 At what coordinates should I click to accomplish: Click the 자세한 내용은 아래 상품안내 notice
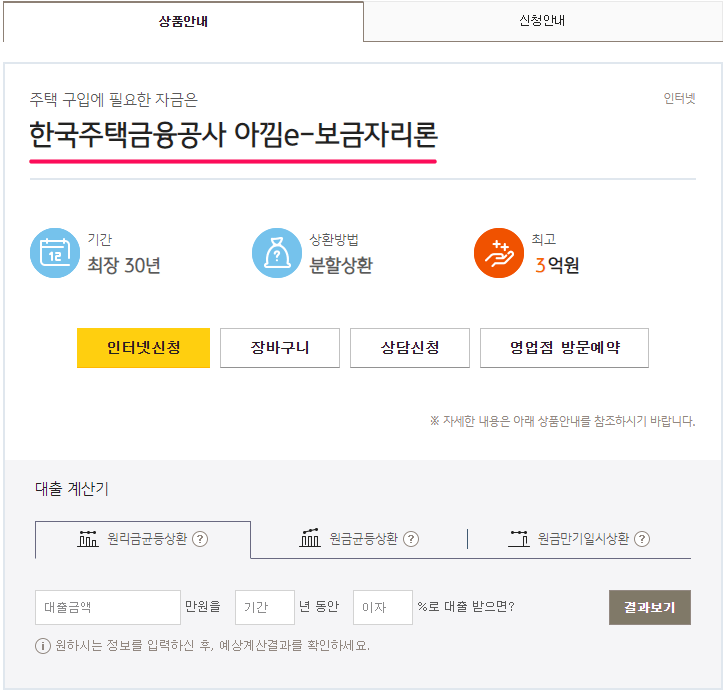[563, 421]
